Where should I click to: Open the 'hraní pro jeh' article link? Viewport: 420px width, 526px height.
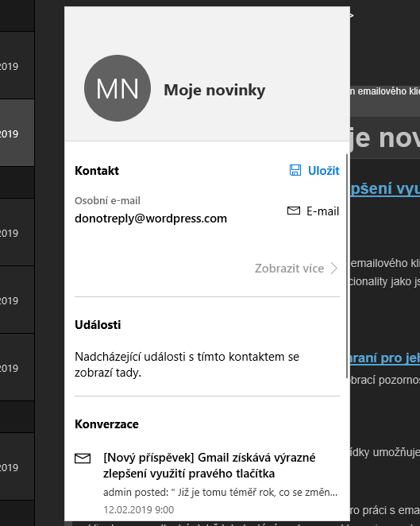coord(385,358)
